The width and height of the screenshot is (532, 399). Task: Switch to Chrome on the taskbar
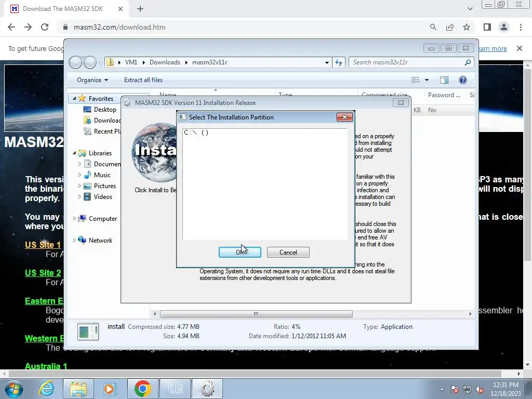[142, 389]
